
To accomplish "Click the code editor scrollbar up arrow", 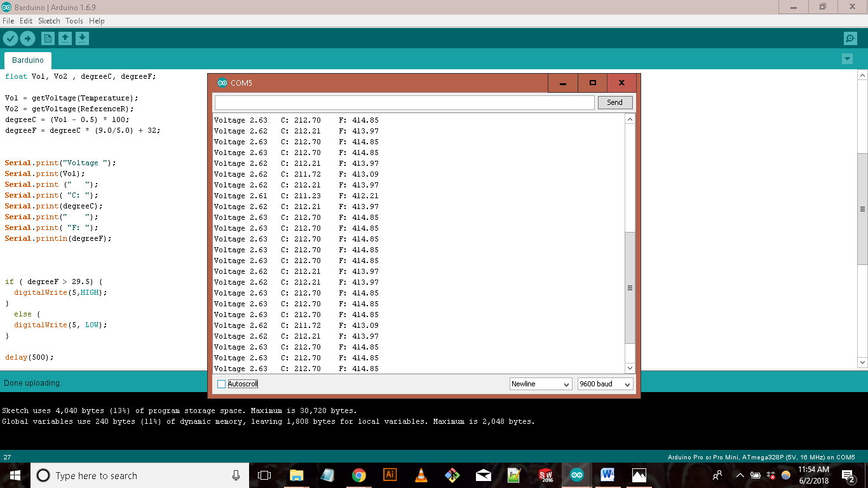I will pyautogui.click(x=862, y=75).
